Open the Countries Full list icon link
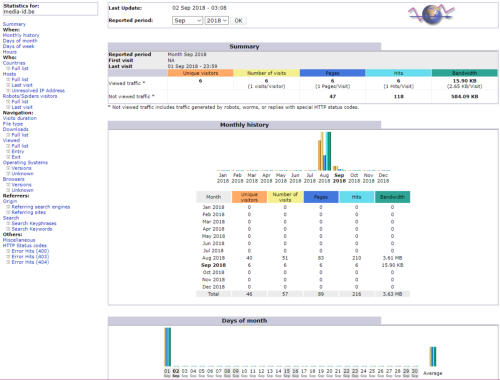Viewport: 500px width, 380px height. (x=8, y=68)
